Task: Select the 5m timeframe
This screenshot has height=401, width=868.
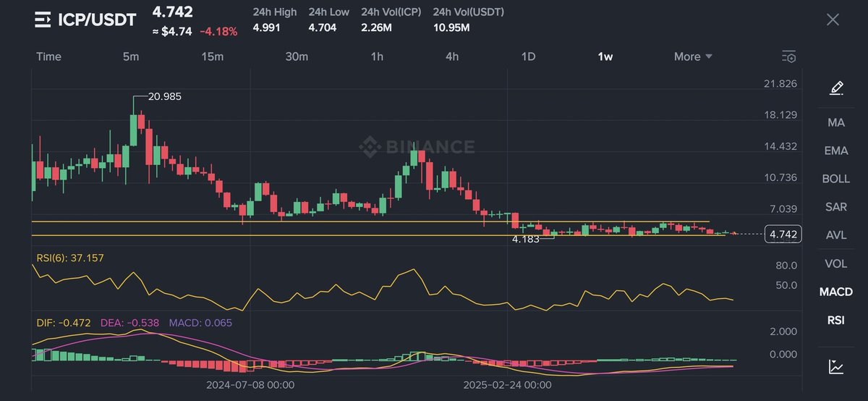Action: (x=131, y=56)
